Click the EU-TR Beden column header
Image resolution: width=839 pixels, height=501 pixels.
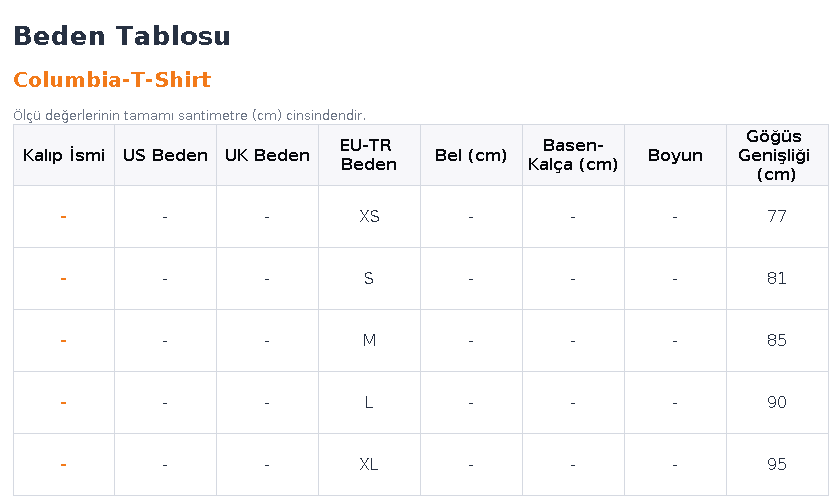pos(369,155)
